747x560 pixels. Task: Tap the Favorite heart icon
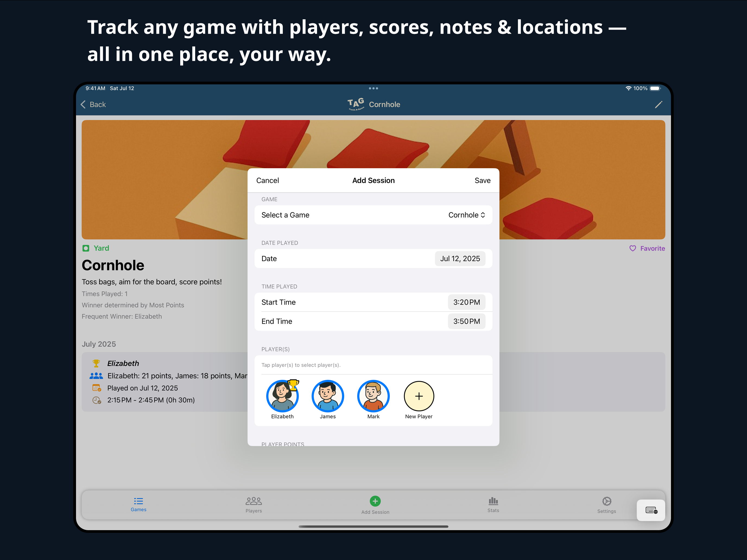click(x=632, y=249)
